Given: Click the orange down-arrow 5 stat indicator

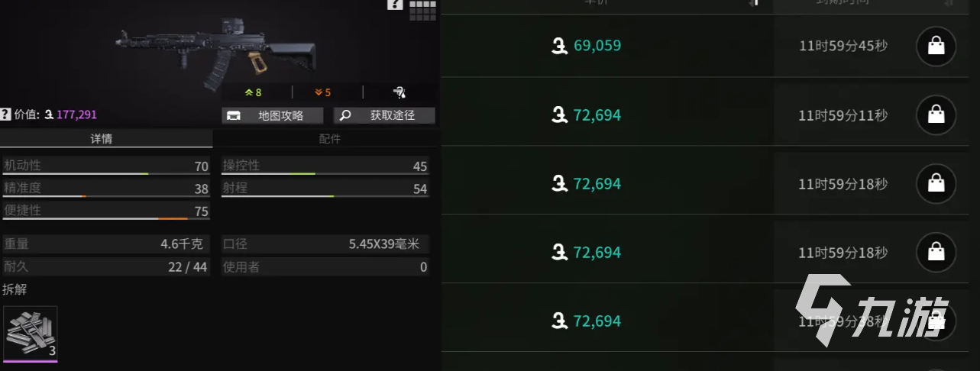Looking at the screenshot, I should [322, 92].
